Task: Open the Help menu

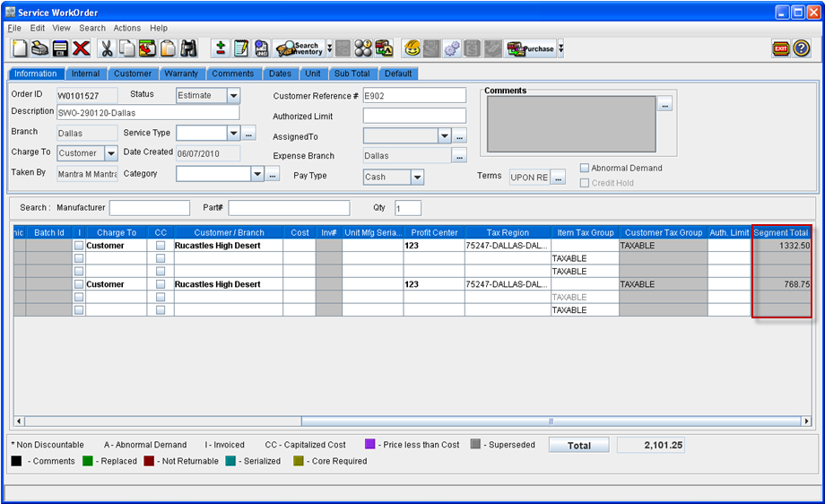Action: [x=159, y=28]
